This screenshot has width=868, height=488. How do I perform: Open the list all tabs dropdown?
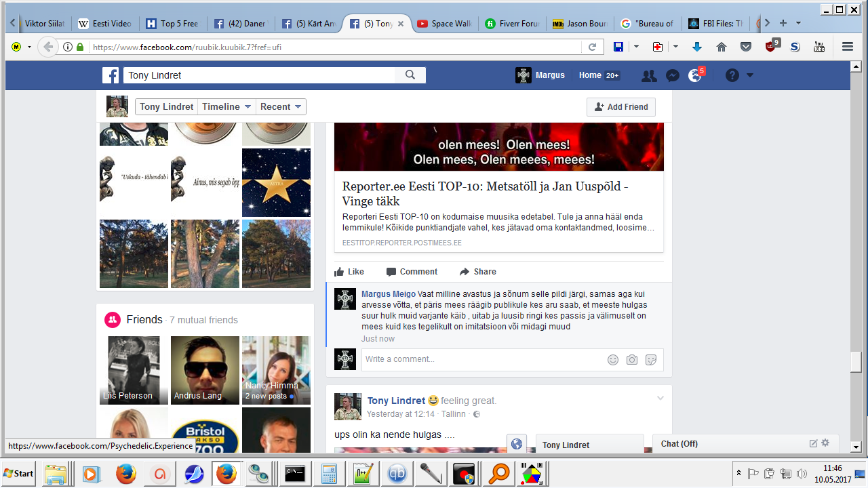pyautogui.click(x=798, y=23)
